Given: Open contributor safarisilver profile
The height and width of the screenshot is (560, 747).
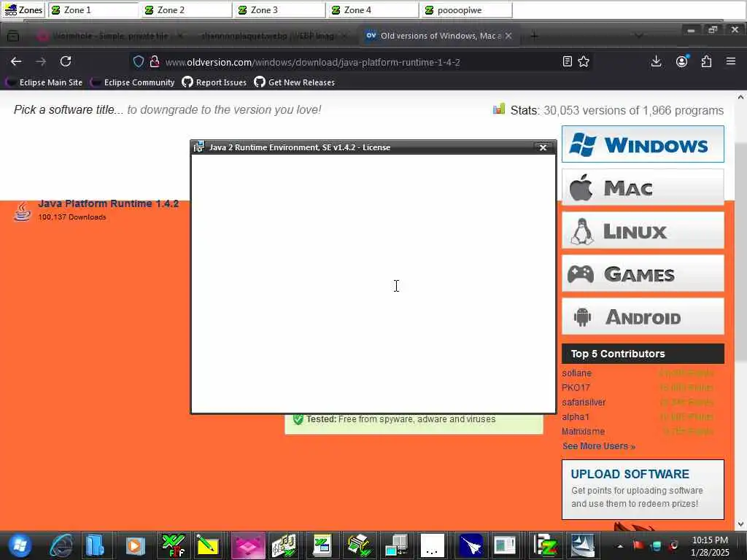Looking at the screenshot, I should pos(584,402).
